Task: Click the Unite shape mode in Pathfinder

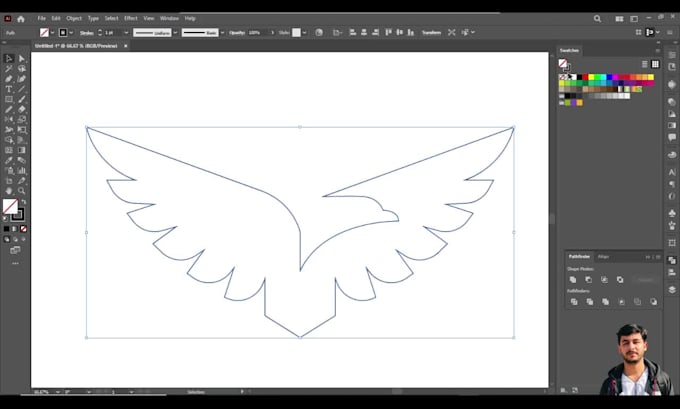Action: click(x=573, y=280)
